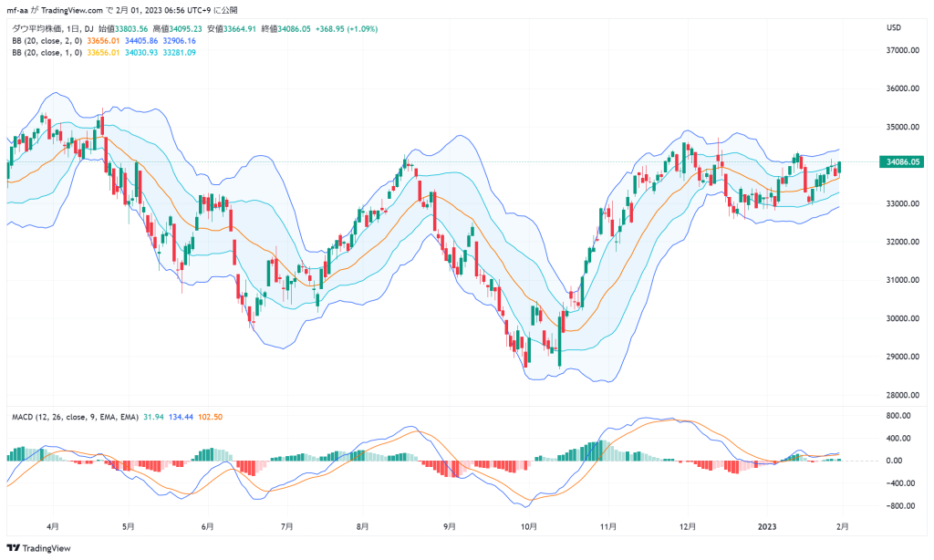934x560 pixels.
Task: Click the 37000.00 price scale label
Action: [902, 51]
